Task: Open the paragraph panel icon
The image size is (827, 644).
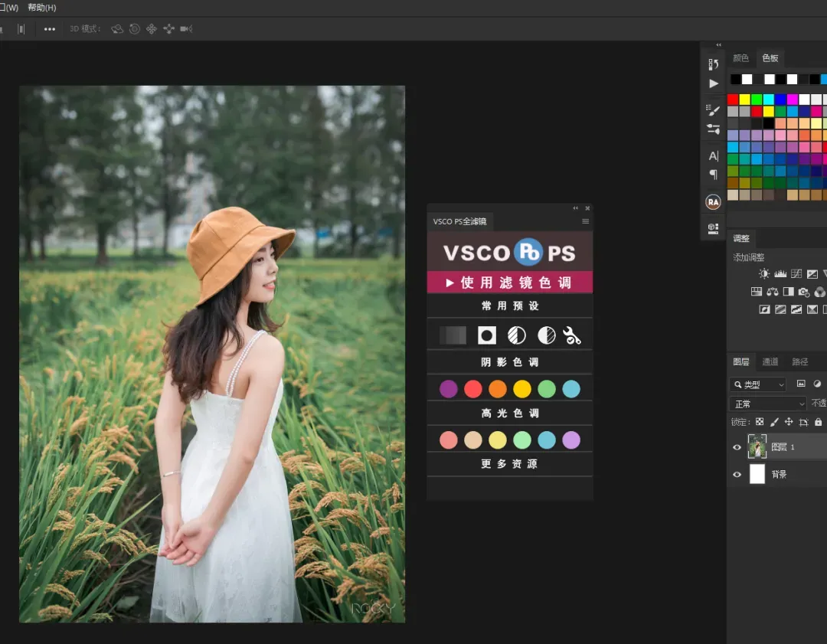Action: pyautogui.click(x=713, y=175)
